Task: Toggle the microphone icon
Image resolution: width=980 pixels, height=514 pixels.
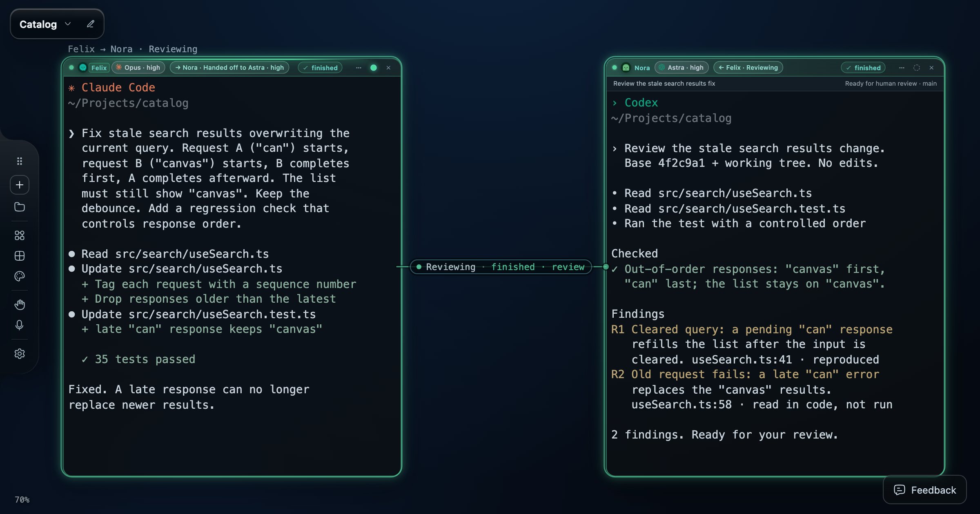Action: point(19,325)
